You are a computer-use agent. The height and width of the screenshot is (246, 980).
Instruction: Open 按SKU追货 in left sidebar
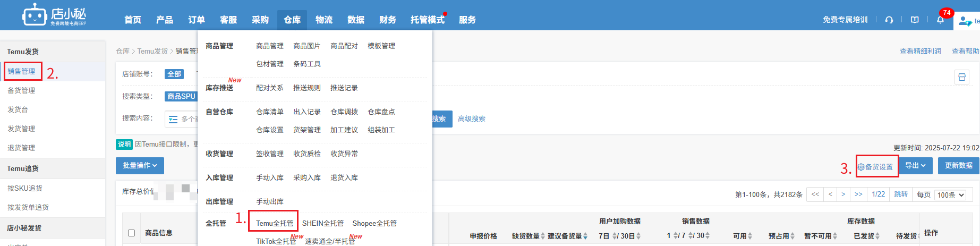[25, 188]
